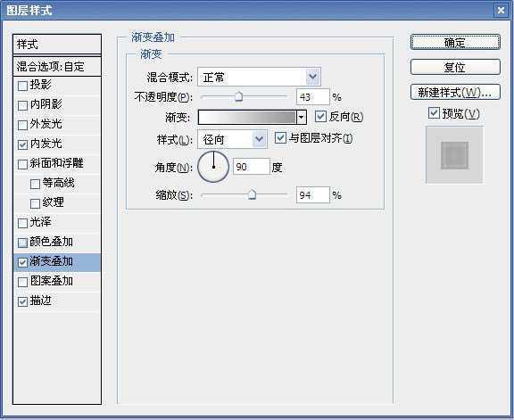514x420 pixels.
Task: Select the 纹理 label in list
Action: (54, 202)
